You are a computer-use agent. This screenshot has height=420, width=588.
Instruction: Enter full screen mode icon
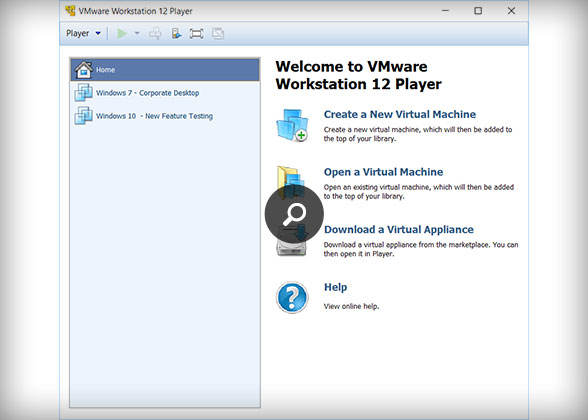pyautogui.click(x=196, y=34)
